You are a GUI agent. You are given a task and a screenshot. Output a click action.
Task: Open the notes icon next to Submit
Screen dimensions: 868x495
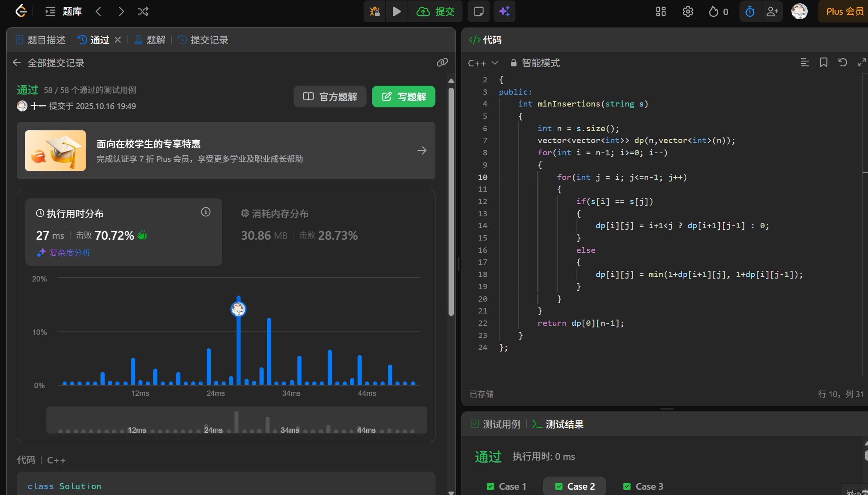click(x=478, y=11)
